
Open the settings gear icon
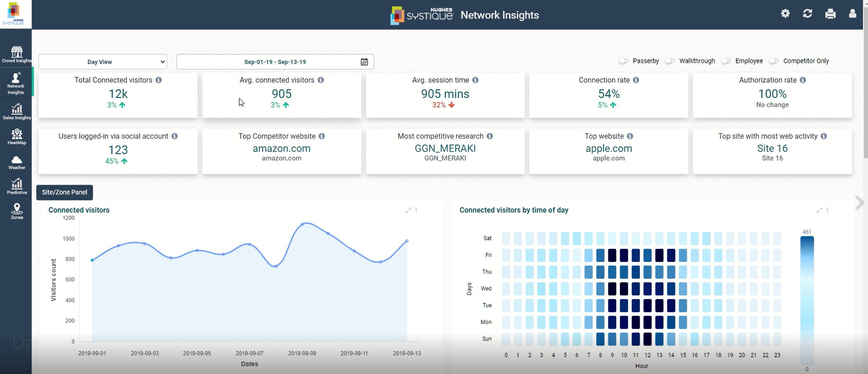click(x=785, y=14)
